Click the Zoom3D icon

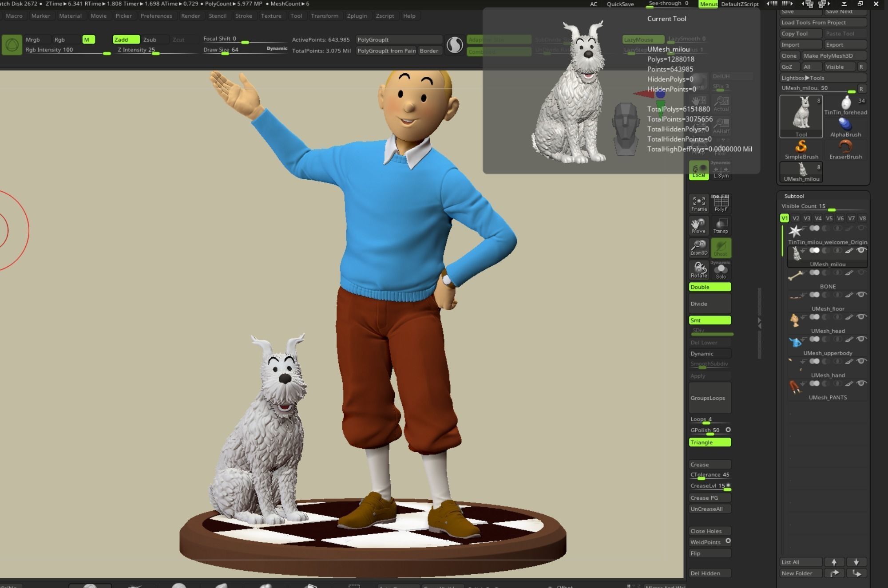698,247
